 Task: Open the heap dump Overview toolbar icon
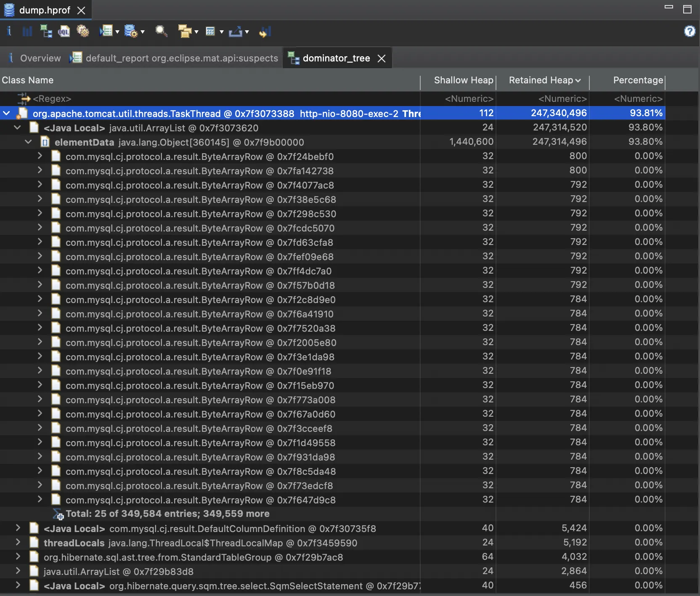point(9,31)
